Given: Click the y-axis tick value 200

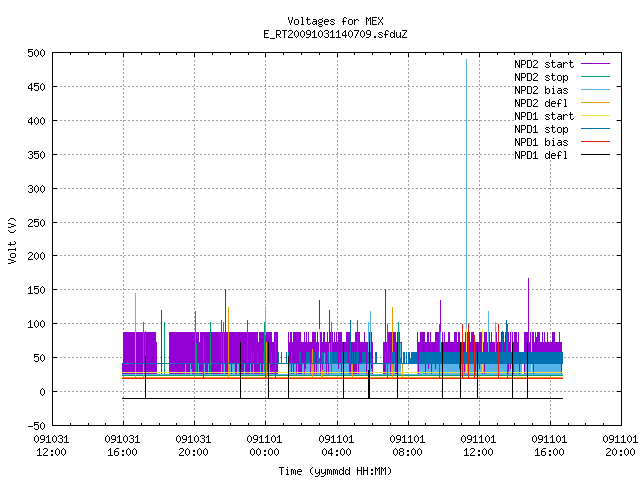Looking at the screenshot, I should point(36,256).
